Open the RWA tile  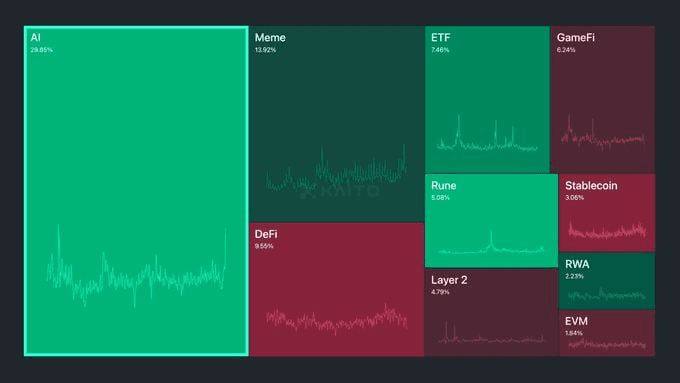click(607, 281)
